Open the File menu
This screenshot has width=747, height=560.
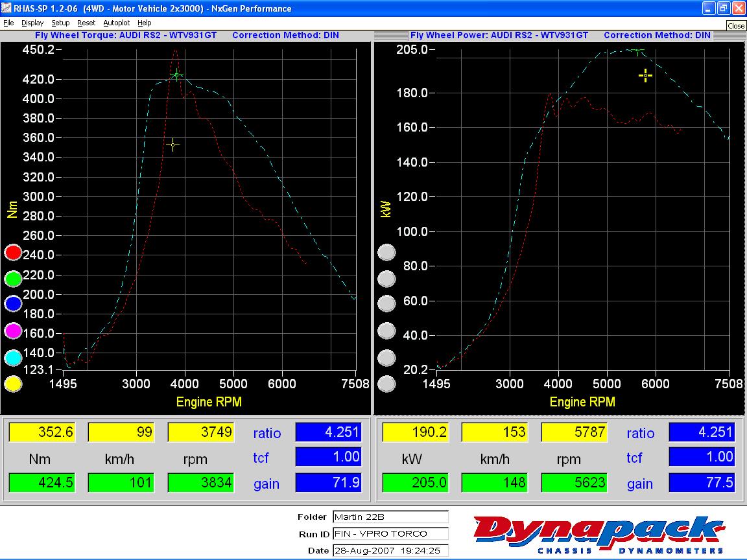tap(8, 23)
